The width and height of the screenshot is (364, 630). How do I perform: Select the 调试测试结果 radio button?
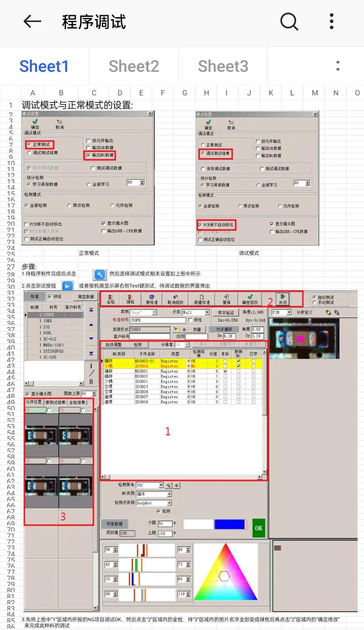[202, 153]
